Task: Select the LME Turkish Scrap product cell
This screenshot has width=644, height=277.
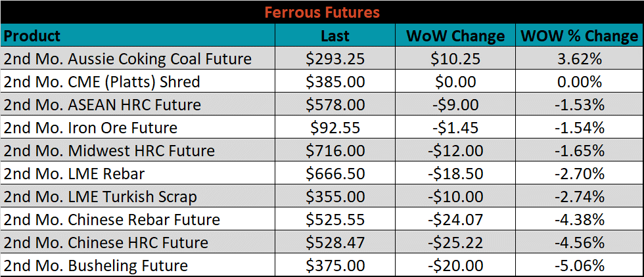Action: click(x=138, y=196)
